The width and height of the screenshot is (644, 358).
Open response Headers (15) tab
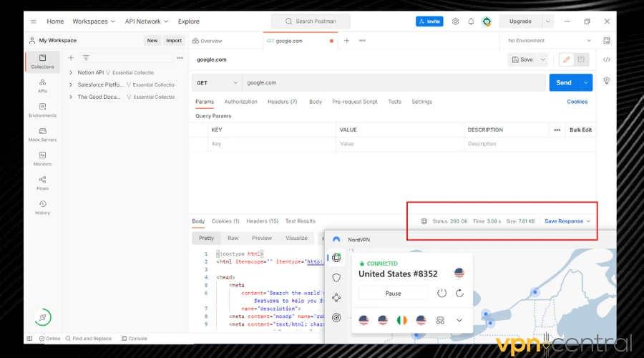[x=262, y=221]
